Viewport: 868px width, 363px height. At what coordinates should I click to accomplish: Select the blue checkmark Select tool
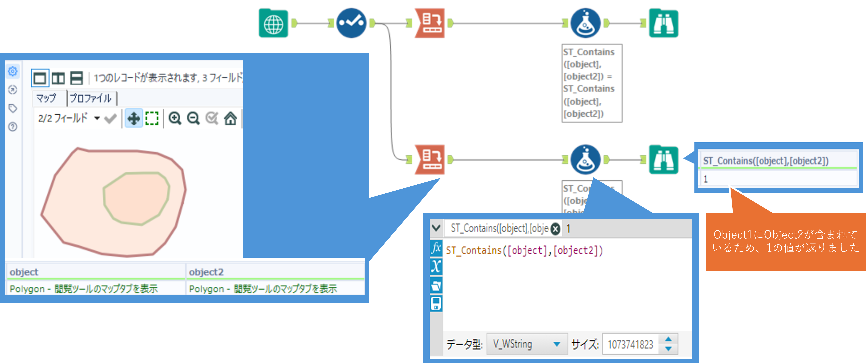pyautogui.click(x=351, y=23)
